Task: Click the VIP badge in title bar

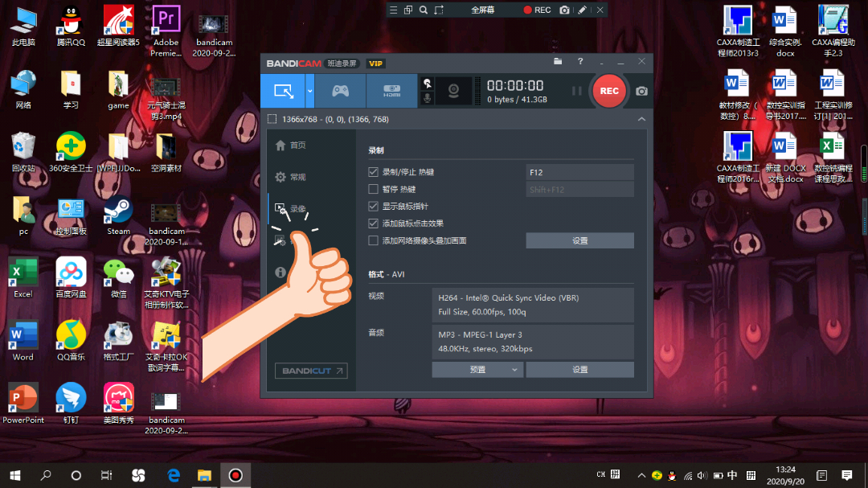Action: pyautogui.click(x=376, y=64)
